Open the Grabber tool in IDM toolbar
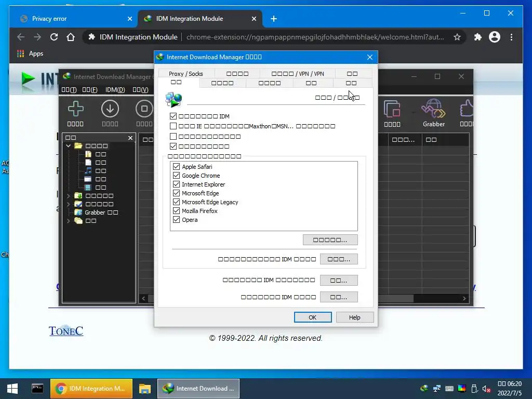The image size is (532, 399). click(x=433, y=113)
